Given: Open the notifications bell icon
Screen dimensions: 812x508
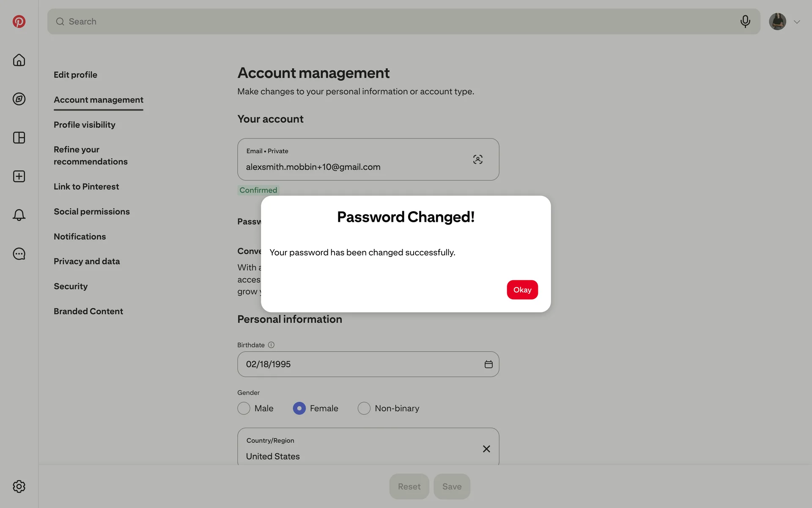Looking at the screenshot, I should [x=19, y=215].
